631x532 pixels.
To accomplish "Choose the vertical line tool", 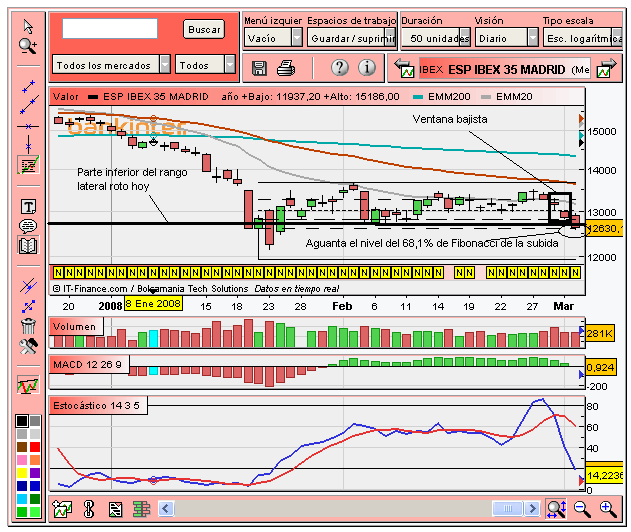I will pyautogui.click(x=28, y=144).
